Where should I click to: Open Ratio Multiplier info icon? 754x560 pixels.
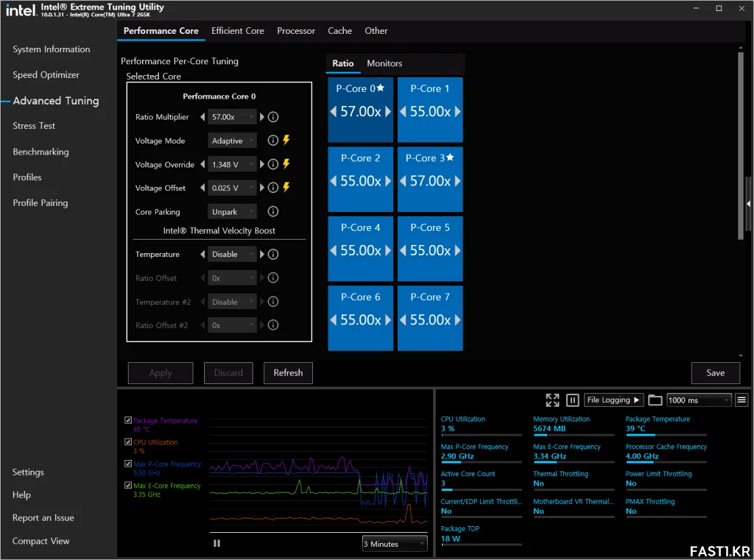[x=273, y=117]
